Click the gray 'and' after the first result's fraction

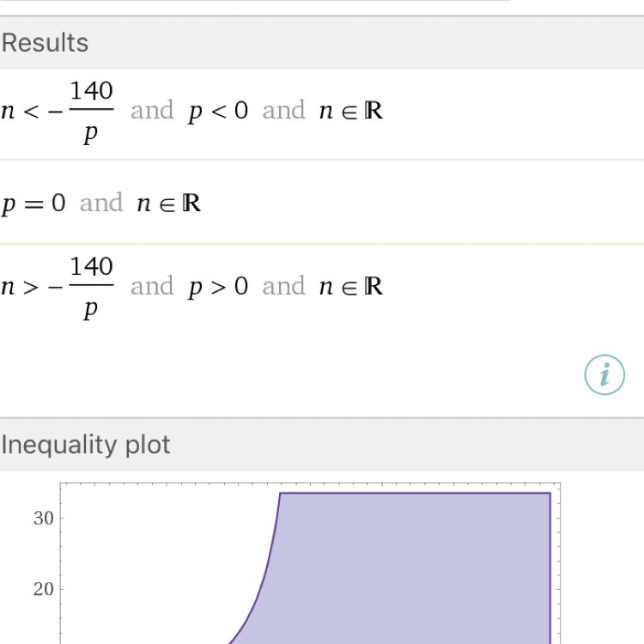(152, 111)
